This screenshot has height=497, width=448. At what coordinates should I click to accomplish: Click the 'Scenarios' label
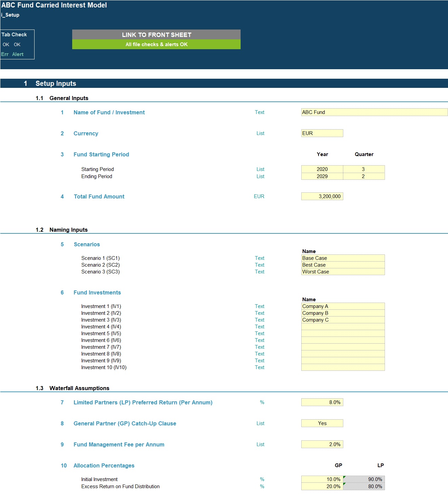point(87,244)
